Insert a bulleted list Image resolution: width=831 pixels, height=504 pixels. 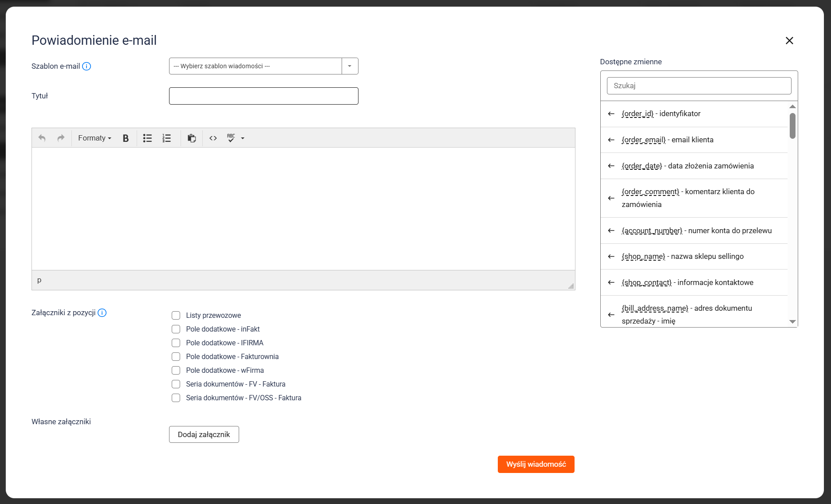(x=147, y=138)
